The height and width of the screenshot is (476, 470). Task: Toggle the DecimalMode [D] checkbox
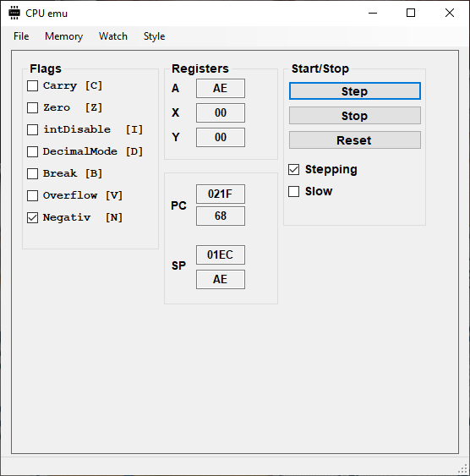(32, 151)
